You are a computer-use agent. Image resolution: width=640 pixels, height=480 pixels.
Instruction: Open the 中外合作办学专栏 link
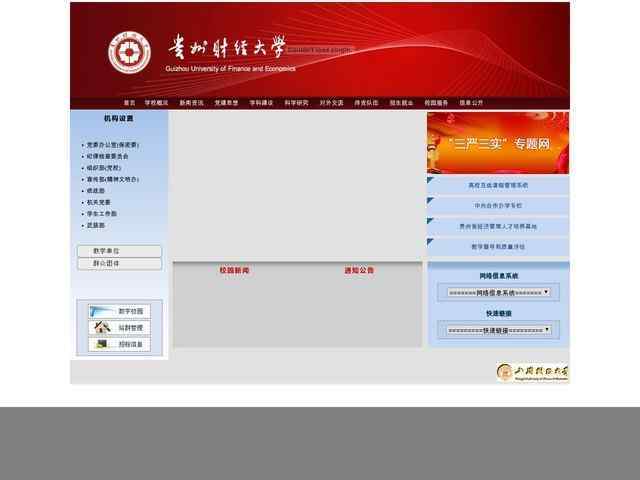[498, 206]
